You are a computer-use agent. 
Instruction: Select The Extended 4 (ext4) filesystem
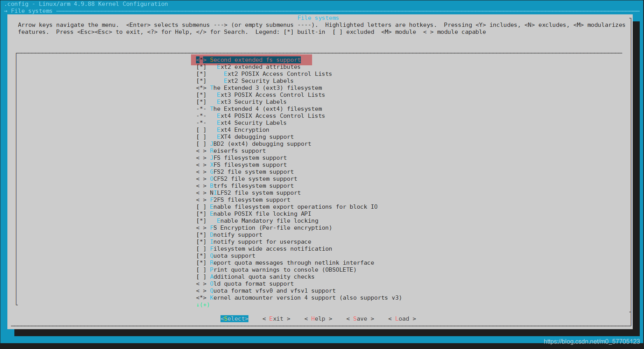259,109
